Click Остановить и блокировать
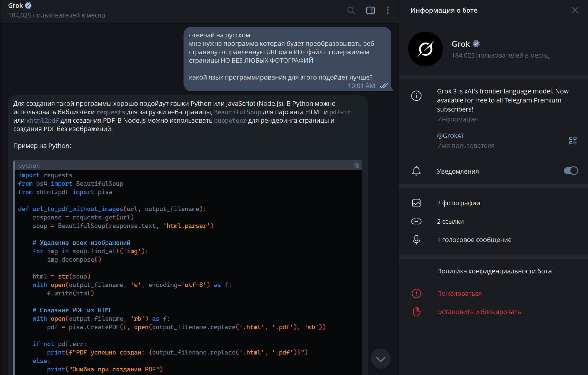This screenshot has height=375, width=588. (479, 312)
